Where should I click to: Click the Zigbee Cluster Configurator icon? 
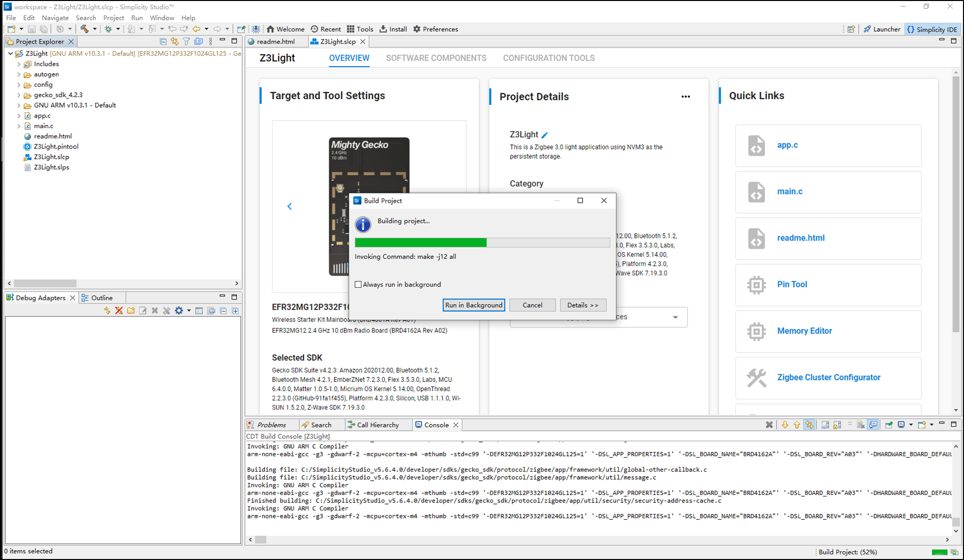tap(756, 377)
